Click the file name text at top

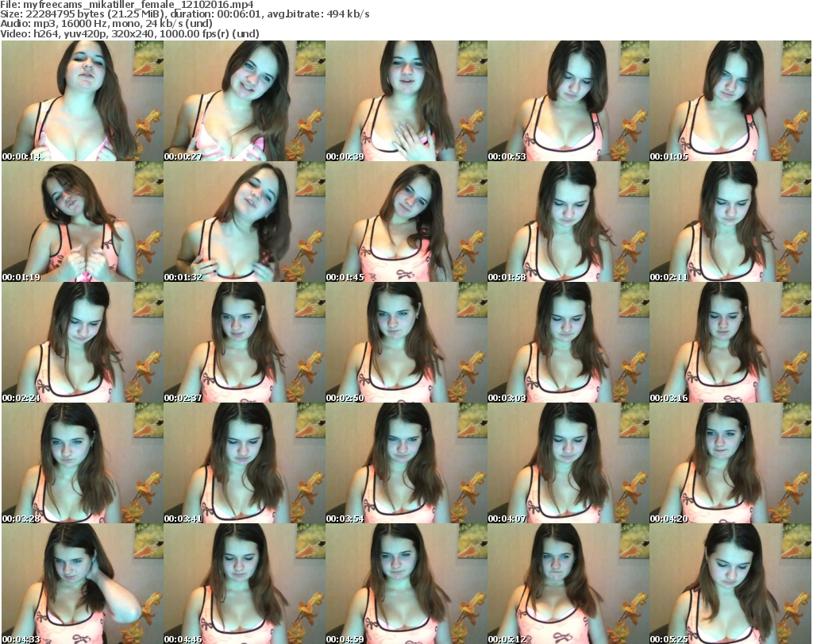127,5
